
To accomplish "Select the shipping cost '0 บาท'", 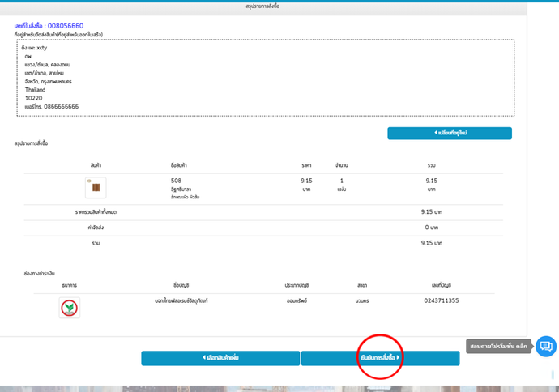I will (431, 228).
